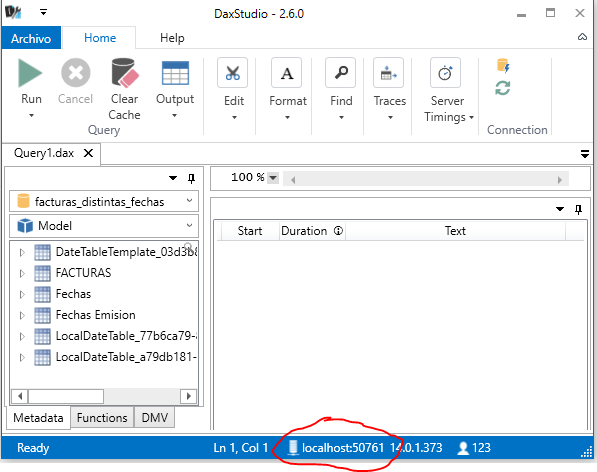Screen dimensions: 597x472
Task: Click the Traces icon
Action: click(389, 73)
